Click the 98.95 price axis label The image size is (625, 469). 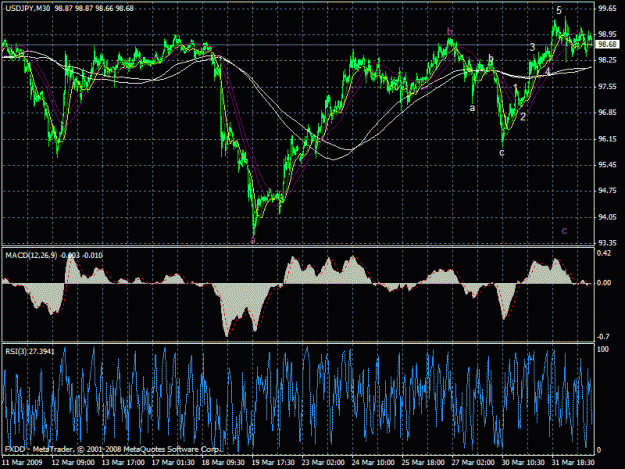[x=607, y=34]
